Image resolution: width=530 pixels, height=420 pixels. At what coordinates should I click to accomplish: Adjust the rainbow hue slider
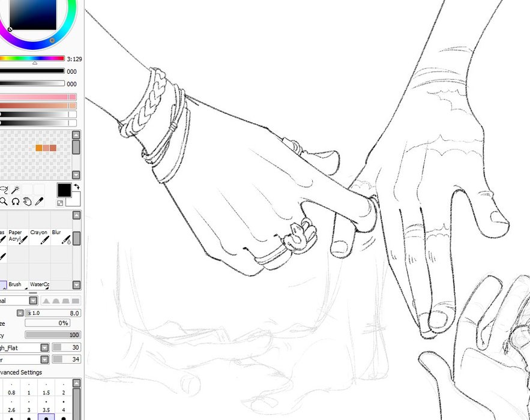point(32,58)
